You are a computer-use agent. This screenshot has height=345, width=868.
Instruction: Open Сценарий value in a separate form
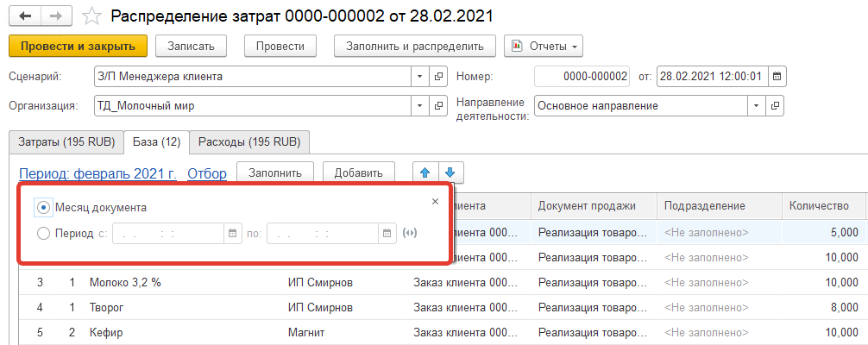coord(437,77)
